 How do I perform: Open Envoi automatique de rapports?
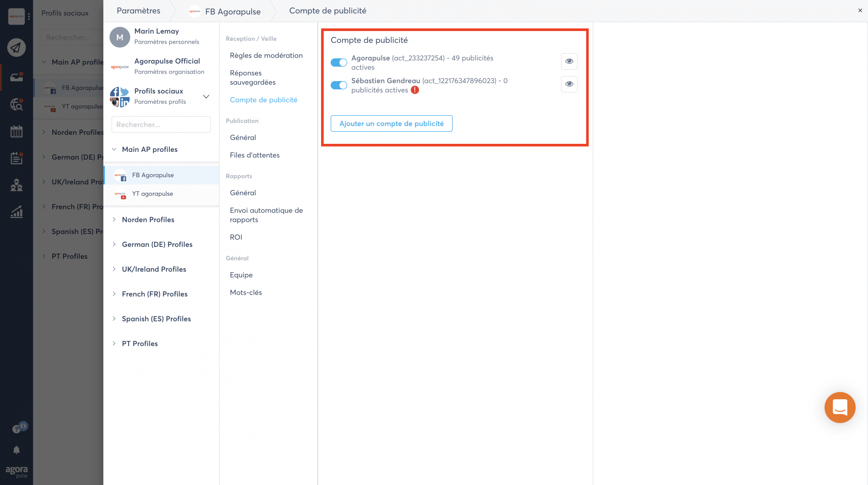(x=266, y=215)
